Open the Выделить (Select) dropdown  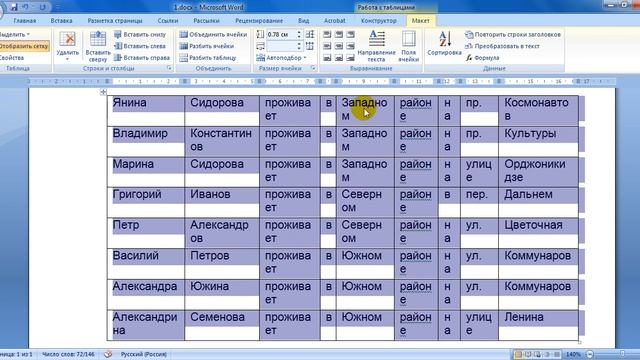[16, 35]
